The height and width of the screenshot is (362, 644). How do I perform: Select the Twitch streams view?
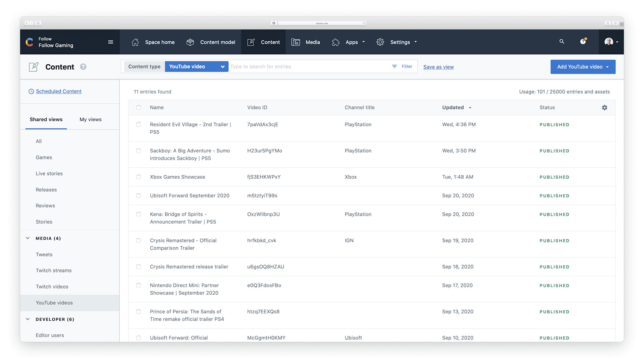(x=54, y=270)
